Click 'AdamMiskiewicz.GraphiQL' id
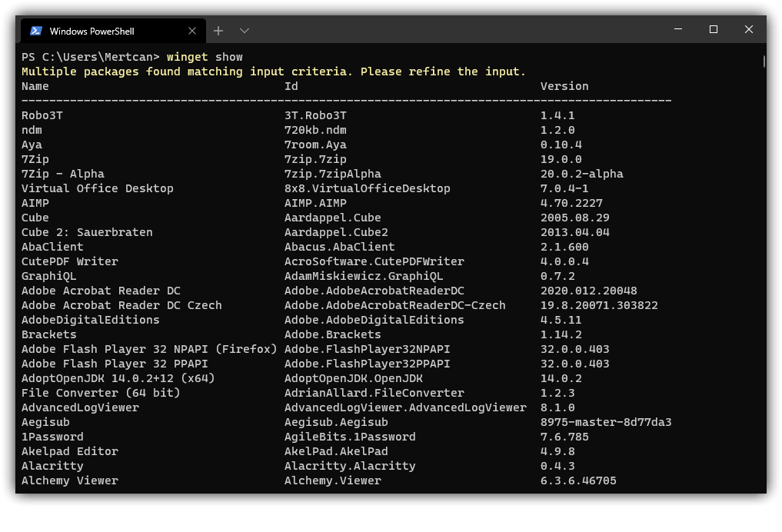Viewport: 782px width, 532px height. 364,276
